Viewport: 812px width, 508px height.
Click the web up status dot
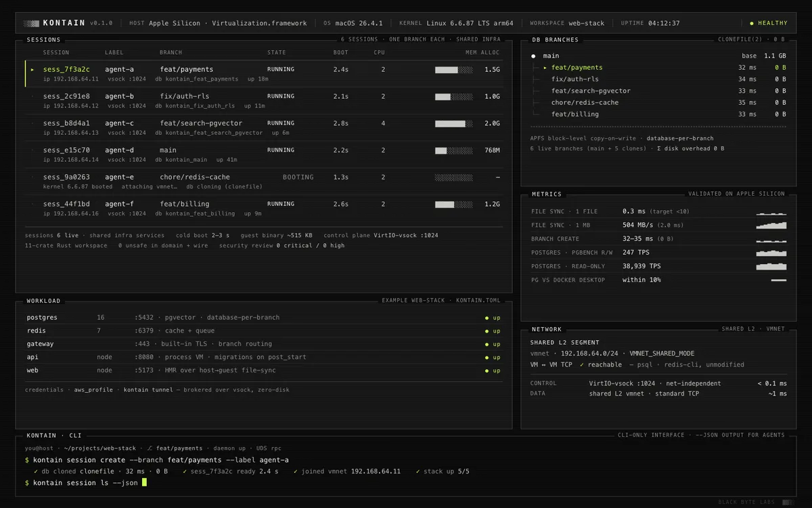tap(487, 371)
